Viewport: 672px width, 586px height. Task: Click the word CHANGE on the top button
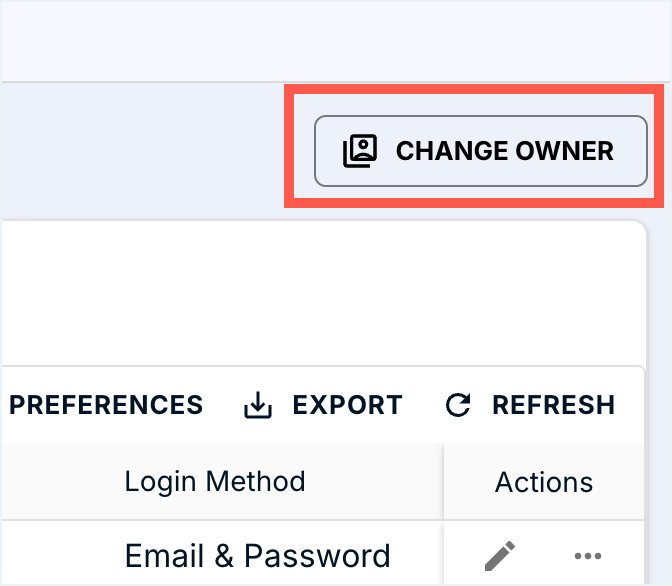(451, 151)
